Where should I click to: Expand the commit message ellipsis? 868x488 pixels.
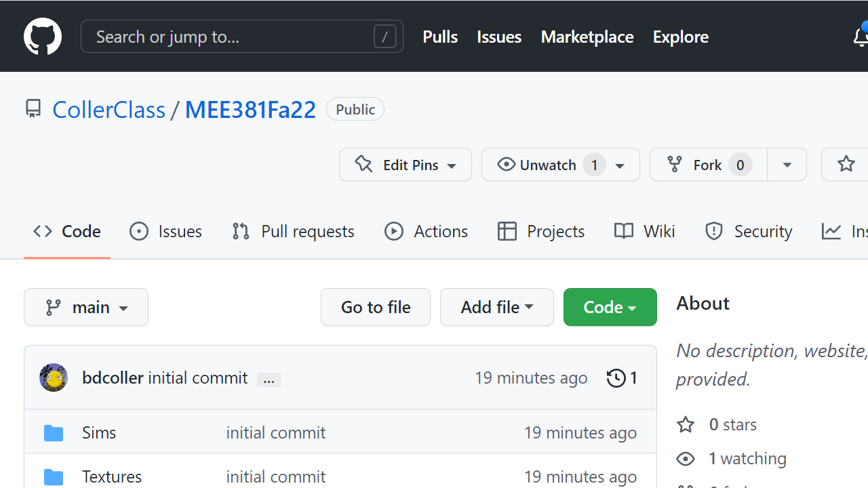point(269,380)
